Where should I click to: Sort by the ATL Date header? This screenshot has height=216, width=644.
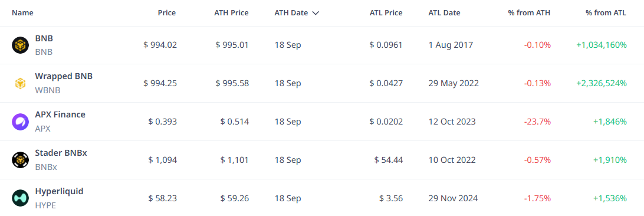tap(445, 13)
